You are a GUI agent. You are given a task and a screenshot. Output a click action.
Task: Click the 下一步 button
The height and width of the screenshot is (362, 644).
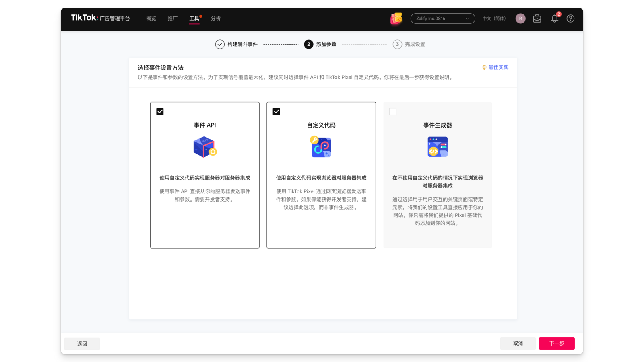(x=556, y=343)
